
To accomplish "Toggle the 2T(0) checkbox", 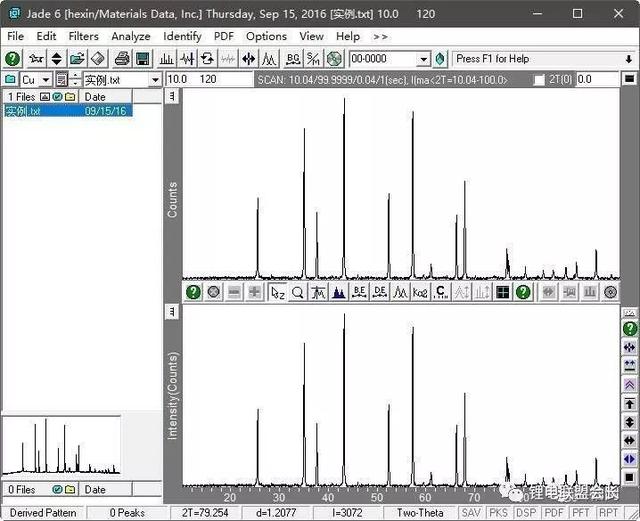I will point(539,80).
